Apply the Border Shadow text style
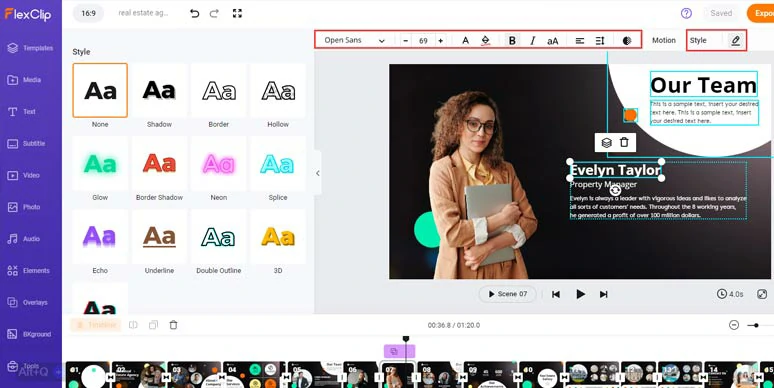The image size is (774, 388). [x=159, y=163]
